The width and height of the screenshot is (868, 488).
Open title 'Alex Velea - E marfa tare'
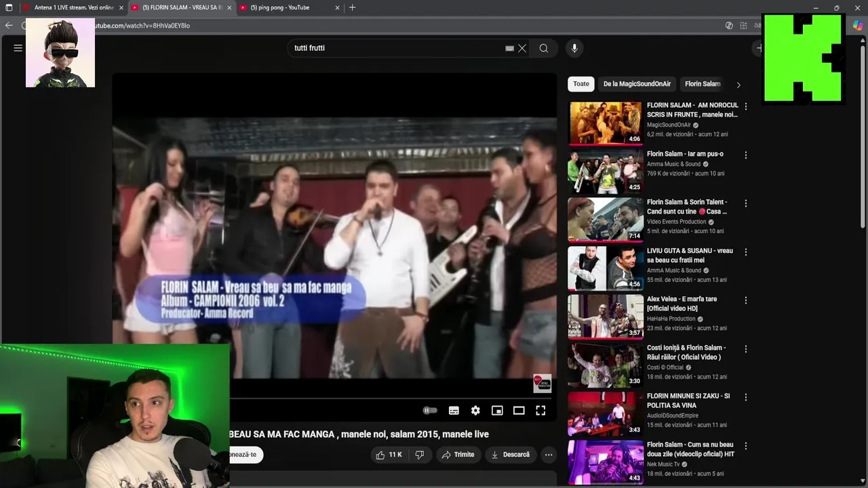[682, 304]
